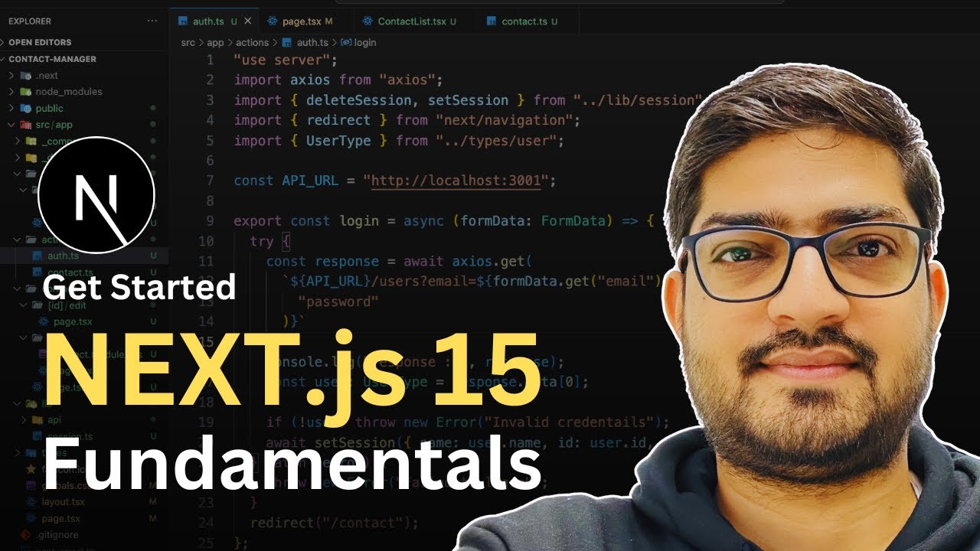Switch to the auth.ts editor tab
The image size is (980, 551).
[x=208, y=21]
